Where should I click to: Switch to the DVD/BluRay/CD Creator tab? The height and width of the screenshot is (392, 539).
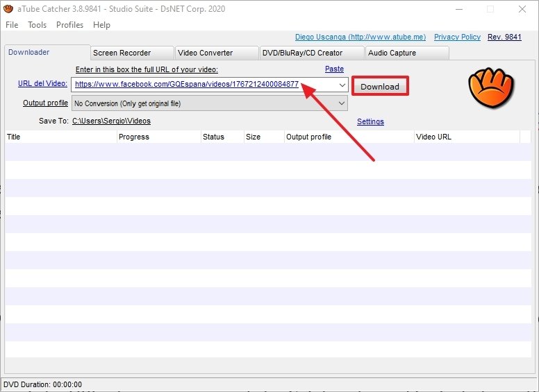tap(312, 53)
